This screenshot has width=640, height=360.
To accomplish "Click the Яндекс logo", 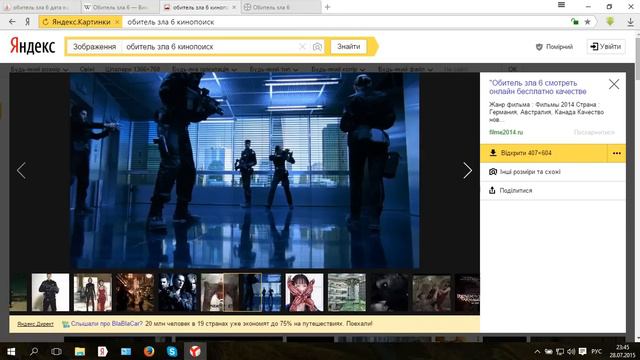I will click(33, 46).
